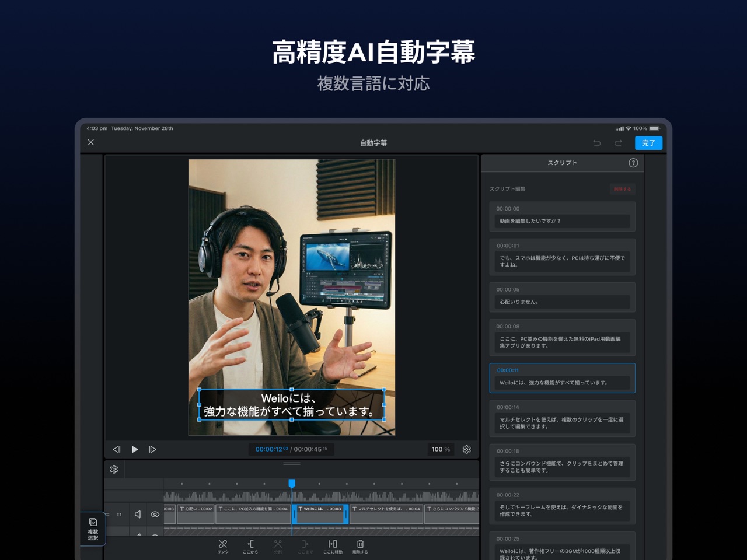Viewport: 747px width, 560px height.
Task: Tap the blue 完了 button
Action: click(x=648, y=143)
